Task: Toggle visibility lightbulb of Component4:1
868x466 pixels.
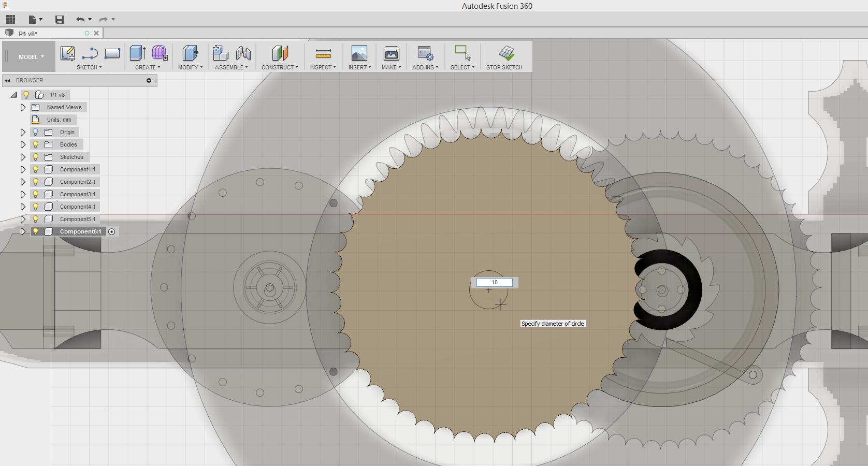Action: [x=36, y=207]
